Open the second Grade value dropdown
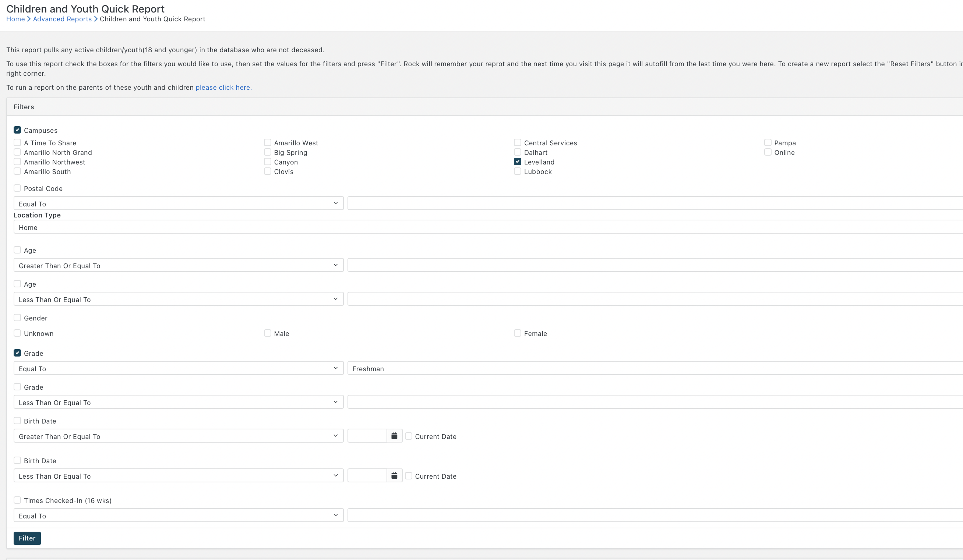 click(655, 402)
